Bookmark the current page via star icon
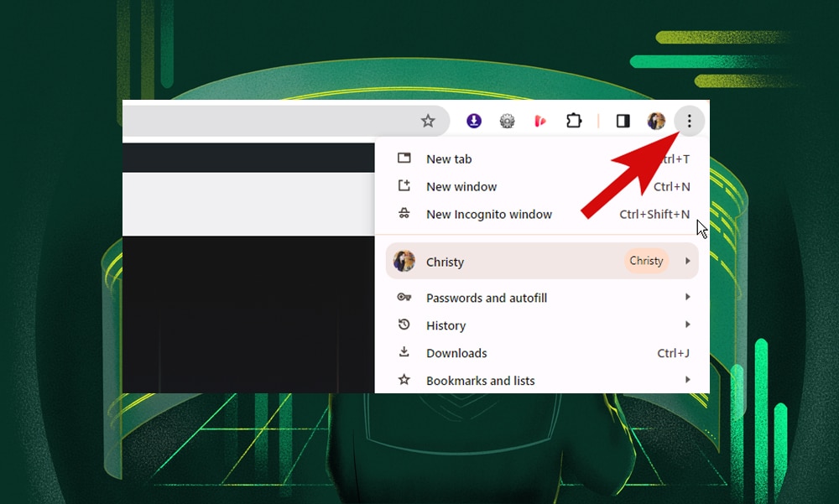The width and height of the screenshot is (839, 504). click(429, 121)
